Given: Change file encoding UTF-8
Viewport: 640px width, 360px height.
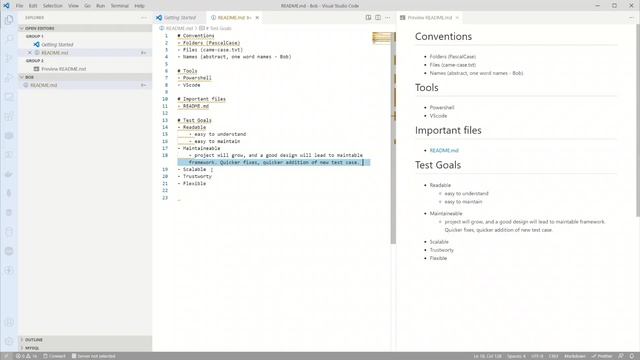Looking at the screenshot, I should [537, 356].
